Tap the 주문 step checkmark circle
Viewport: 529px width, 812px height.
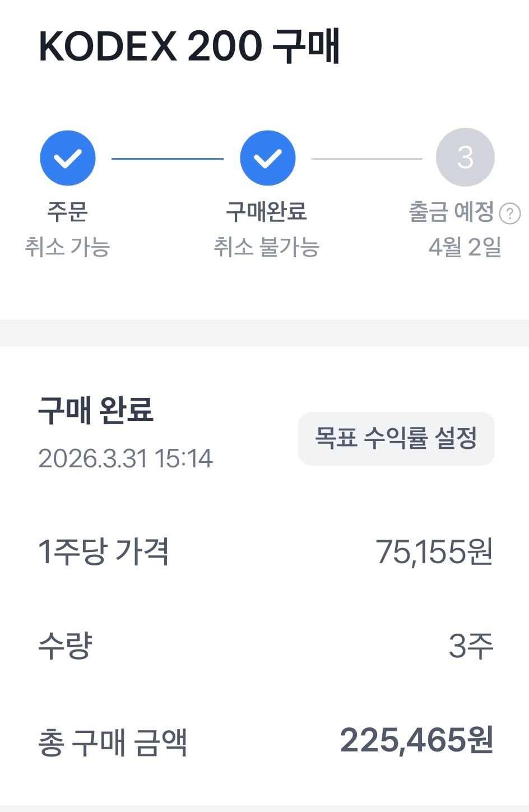pos(68,158)
